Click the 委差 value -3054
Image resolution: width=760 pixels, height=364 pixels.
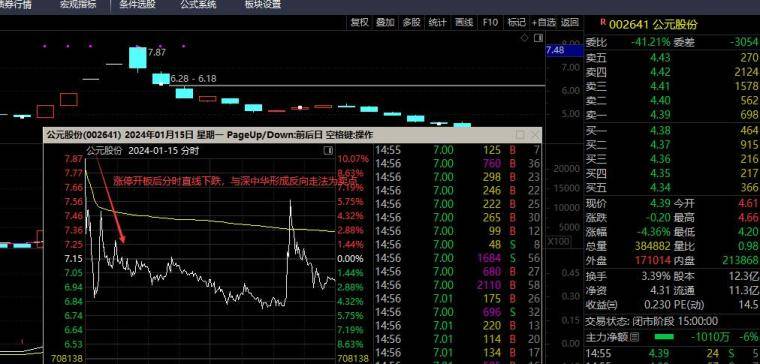[744, 43]
